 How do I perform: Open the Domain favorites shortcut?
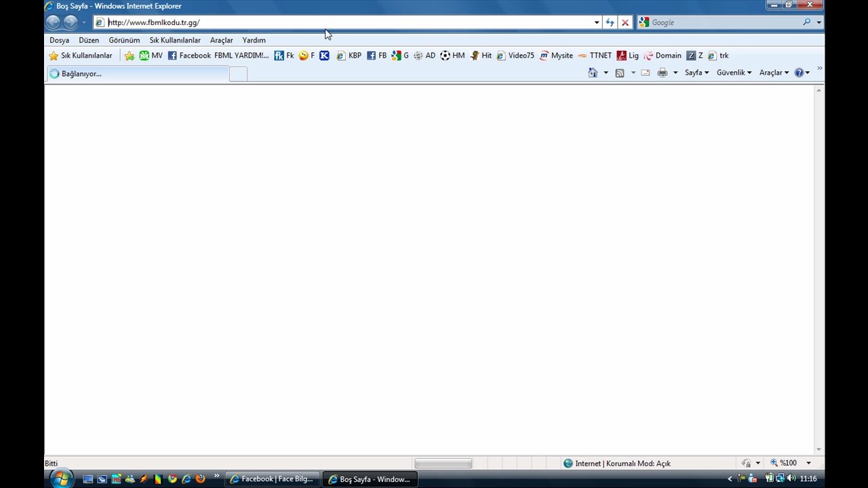[663, 56]
